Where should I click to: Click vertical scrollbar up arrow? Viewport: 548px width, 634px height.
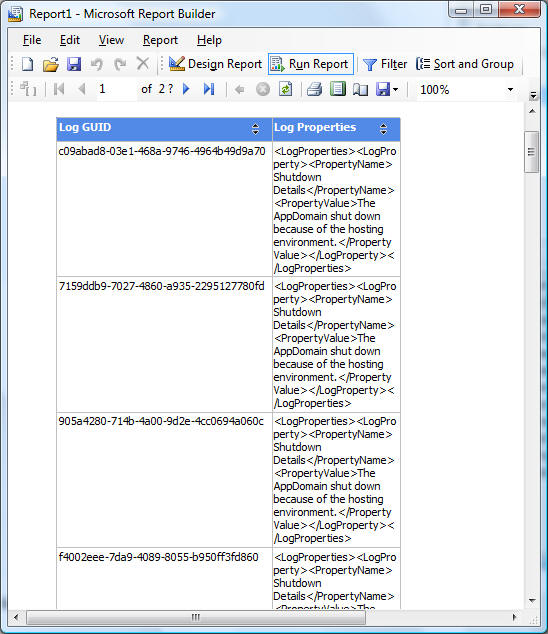[x=532, y=111]
